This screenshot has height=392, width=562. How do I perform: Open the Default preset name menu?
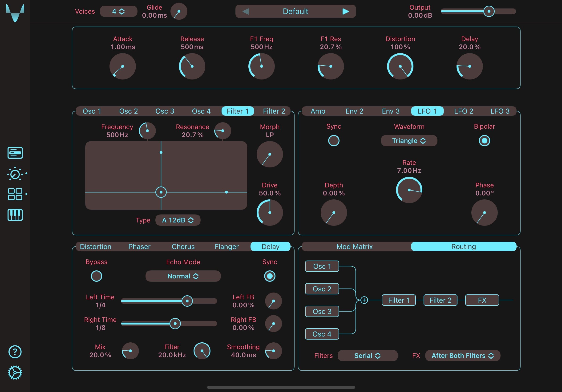(x=295, y=12)
